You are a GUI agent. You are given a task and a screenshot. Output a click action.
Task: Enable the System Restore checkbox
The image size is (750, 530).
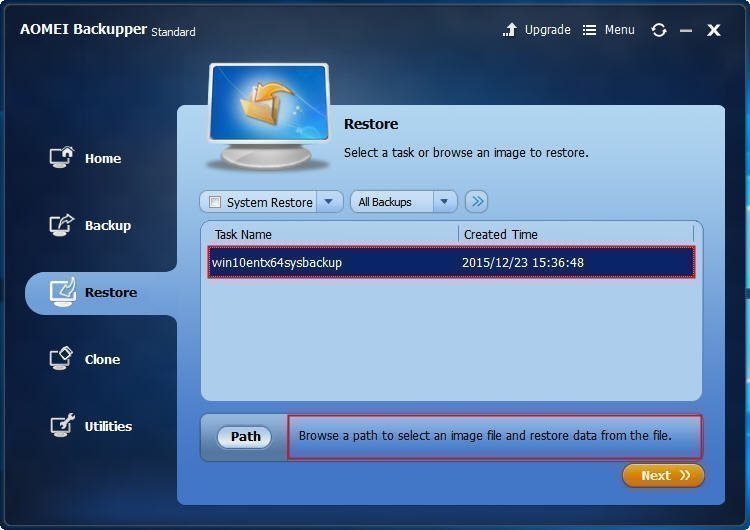pos(215,202)
